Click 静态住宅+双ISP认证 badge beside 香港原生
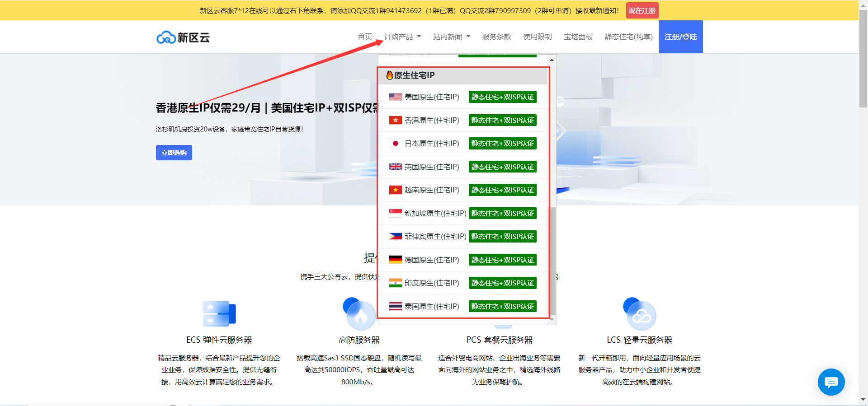Image resolution: width=868 pixels, height=406 pixels. click(x=502, y=121)
